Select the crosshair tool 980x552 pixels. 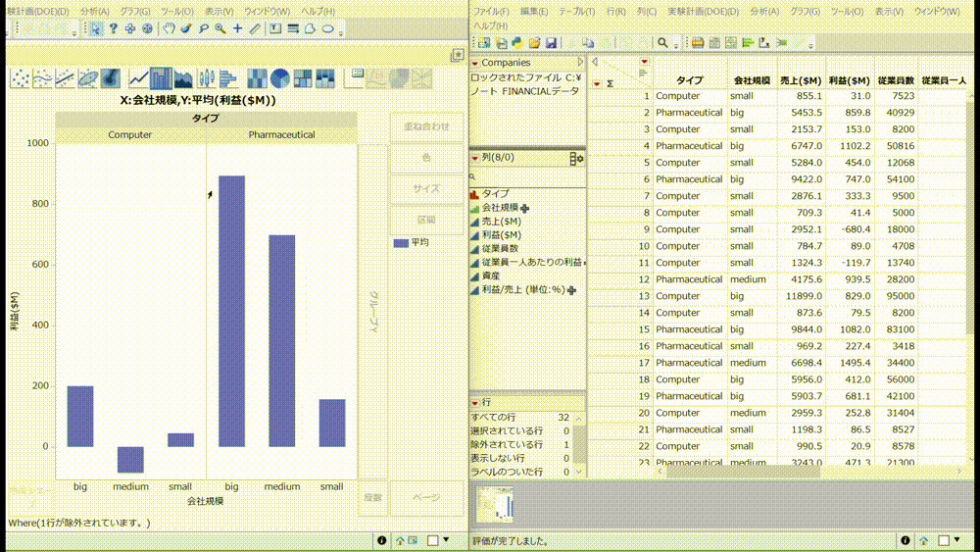pos(237,28)
